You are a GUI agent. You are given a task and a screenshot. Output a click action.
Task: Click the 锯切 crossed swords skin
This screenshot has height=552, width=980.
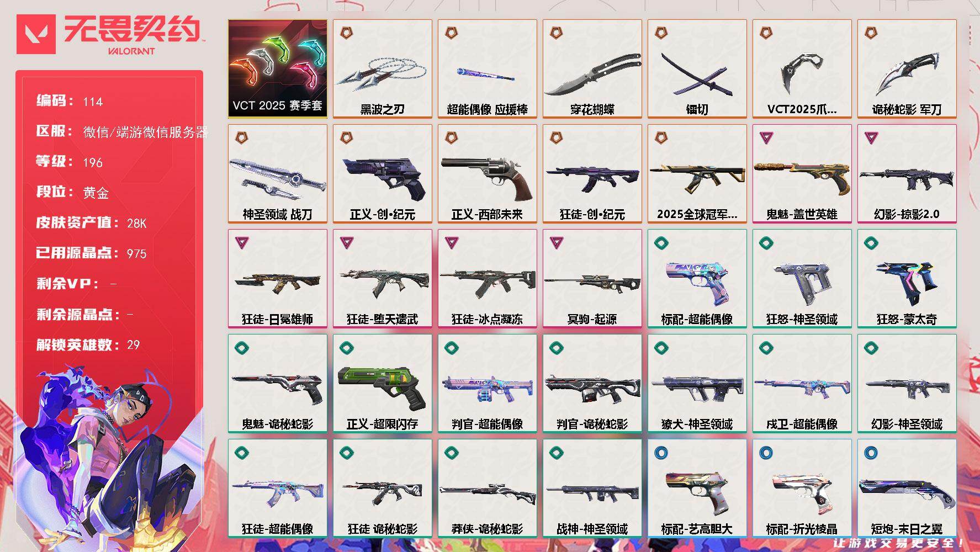[x=697, y=69]
